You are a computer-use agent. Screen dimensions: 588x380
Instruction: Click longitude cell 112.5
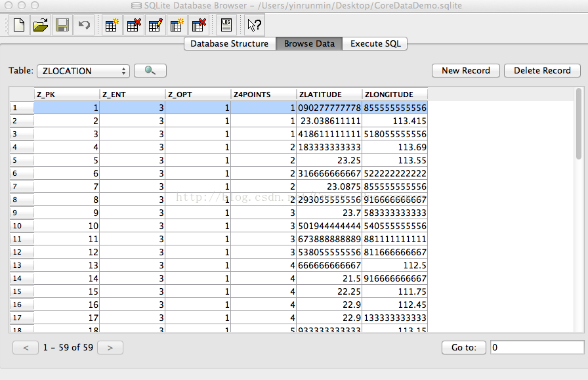[395, 265]
